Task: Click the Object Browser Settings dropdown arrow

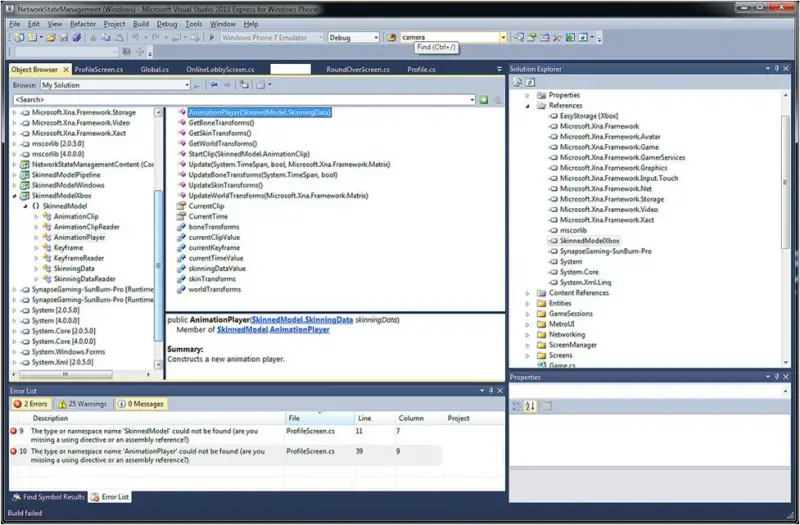Action: pos(270,85)
